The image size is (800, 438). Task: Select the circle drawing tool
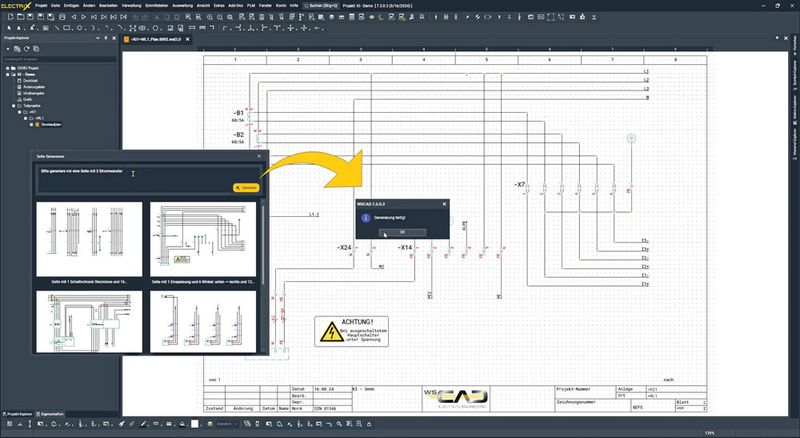79,28
